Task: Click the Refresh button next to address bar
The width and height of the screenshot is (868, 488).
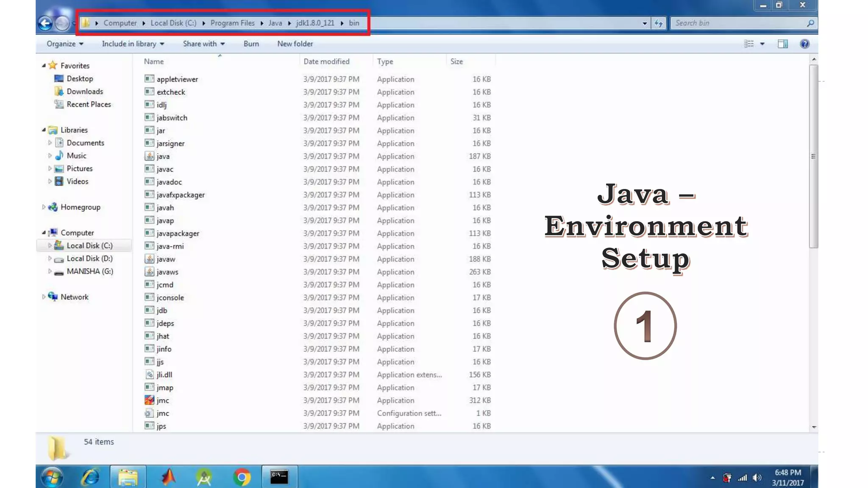Action: point(658,23)
